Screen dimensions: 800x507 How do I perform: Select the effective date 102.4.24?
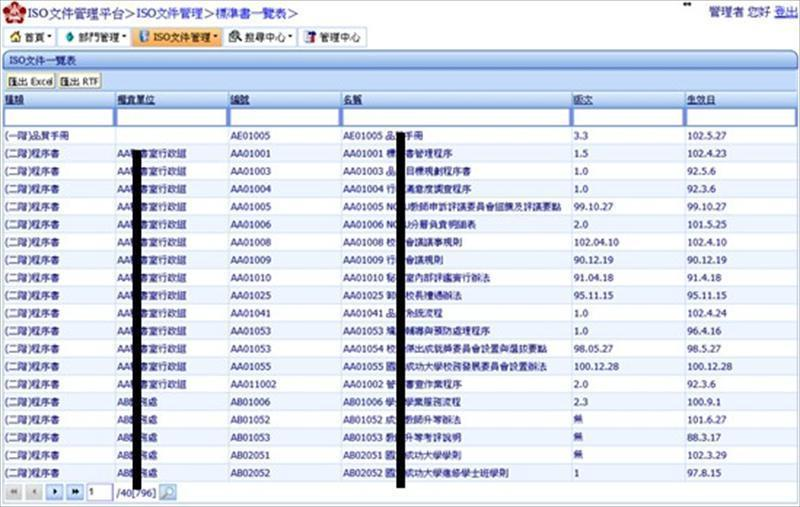(707, 313)
